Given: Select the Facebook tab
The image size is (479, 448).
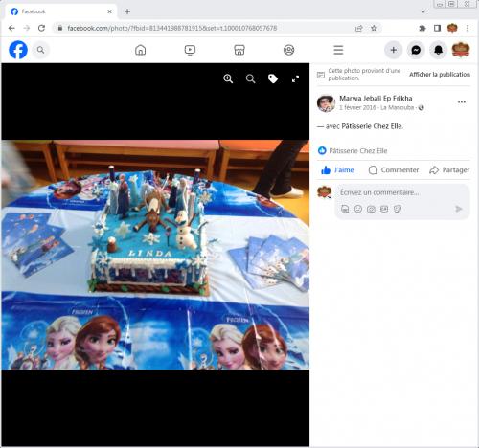Looking at the screenshot, I should point(60,11).
